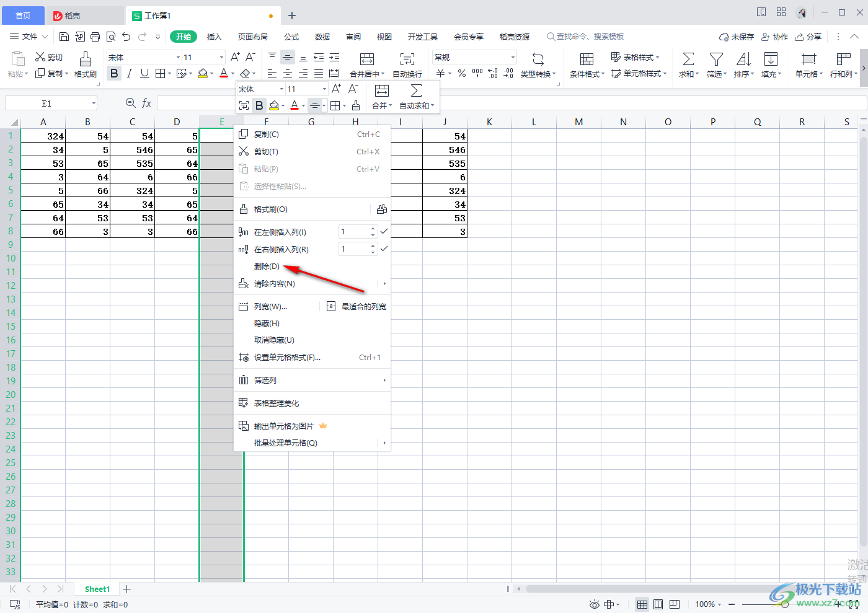The height and width of the screenshot is (613, 868).
Task: Click the format painter icon in mini toolbar
Action: point(356,105)
